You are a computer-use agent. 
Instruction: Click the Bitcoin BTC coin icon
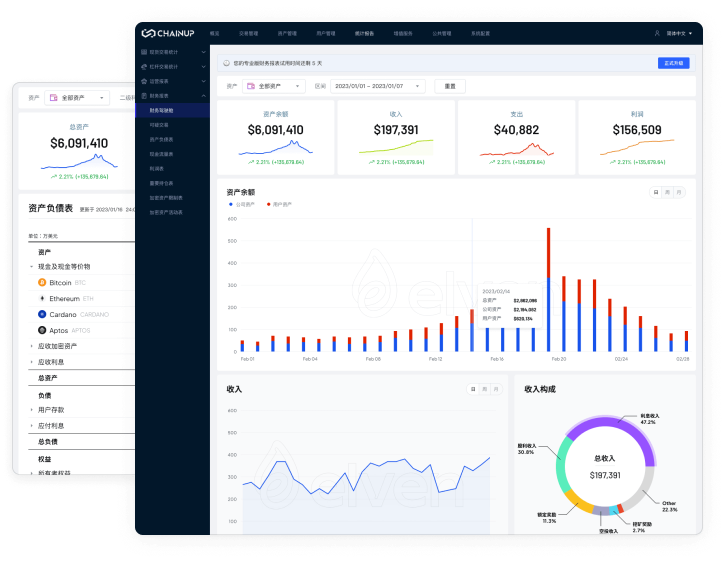[42, 282]
